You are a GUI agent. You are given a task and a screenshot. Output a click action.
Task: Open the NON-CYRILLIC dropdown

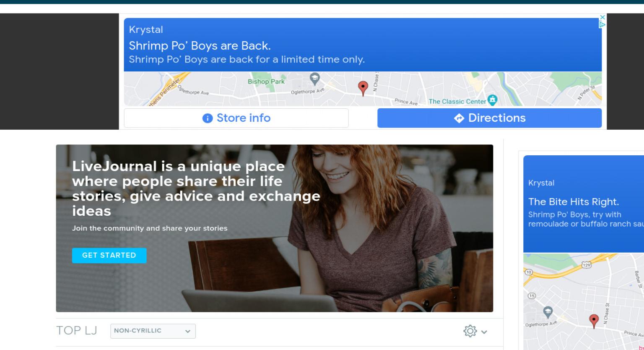click(153, 331)
